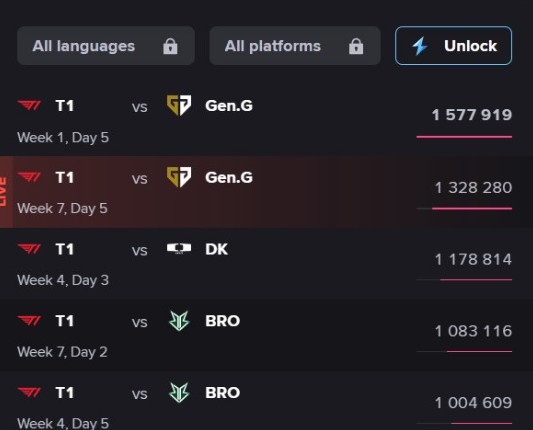Click viewer count 1 083 116
Viewport: 533px width, 430px height.
(473, 331)
